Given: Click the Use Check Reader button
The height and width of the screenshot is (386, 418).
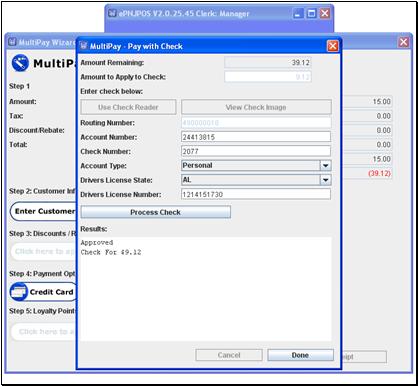Looking at the screenshot, I should click(x=128, y=107).
